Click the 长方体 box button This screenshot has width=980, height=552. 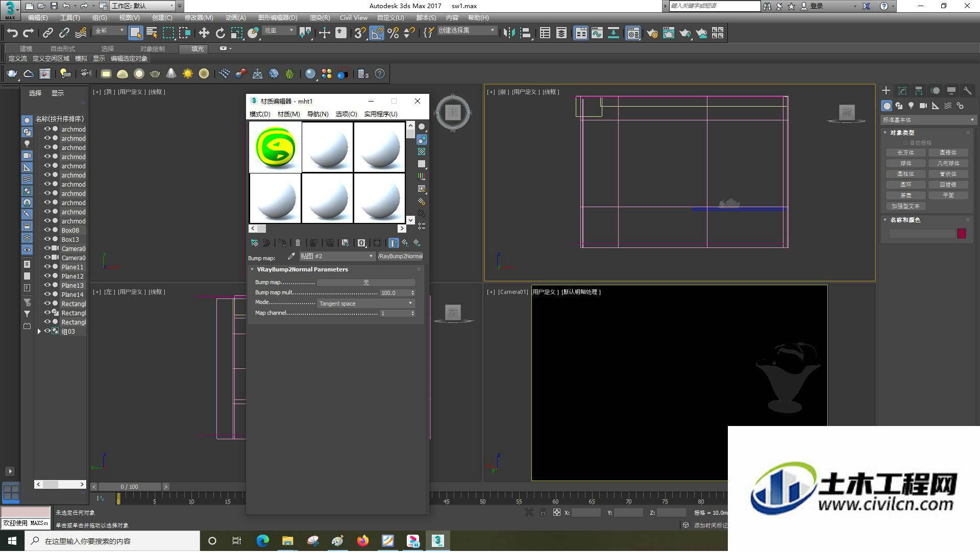[906, 153]
